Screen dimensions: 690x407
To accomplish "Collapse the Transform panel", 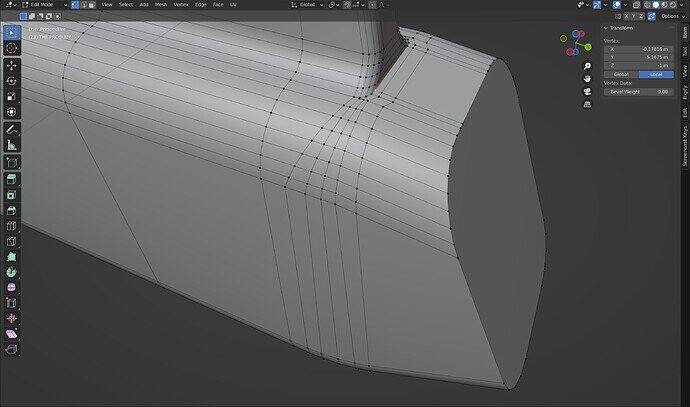I will pyautogui.click(x=606, y=28).
